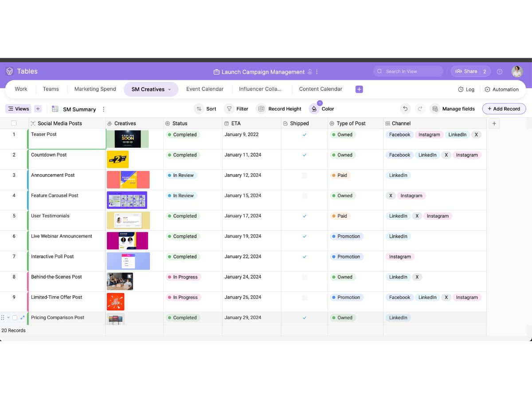Image resolution: width=532 pixels, height=399 pixels.
Task: Toggle the select all records checkbox
Action: pos(14,123)
